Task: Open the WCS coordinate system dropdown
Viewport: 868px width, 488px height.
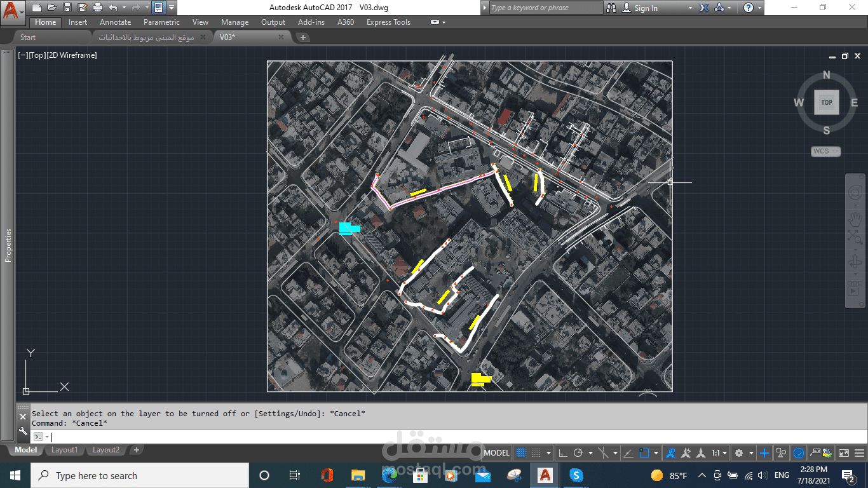Action: [826, 151]
